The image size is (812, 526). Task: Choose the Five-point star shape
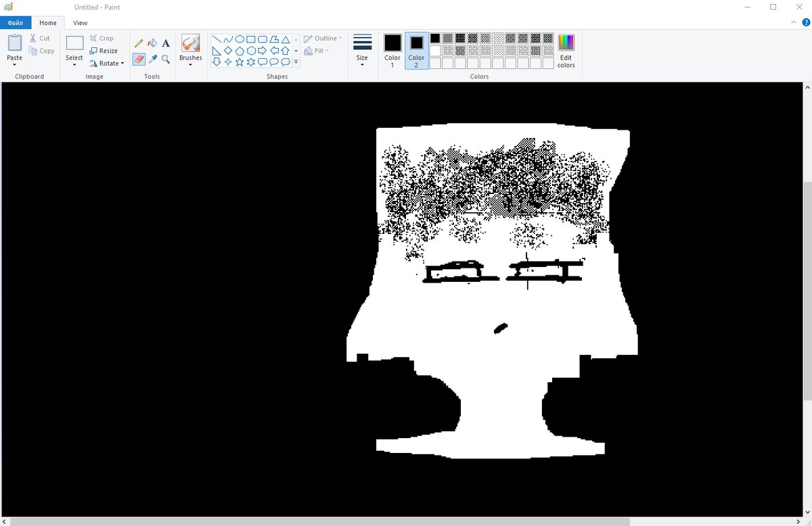[x=240, y=62]
